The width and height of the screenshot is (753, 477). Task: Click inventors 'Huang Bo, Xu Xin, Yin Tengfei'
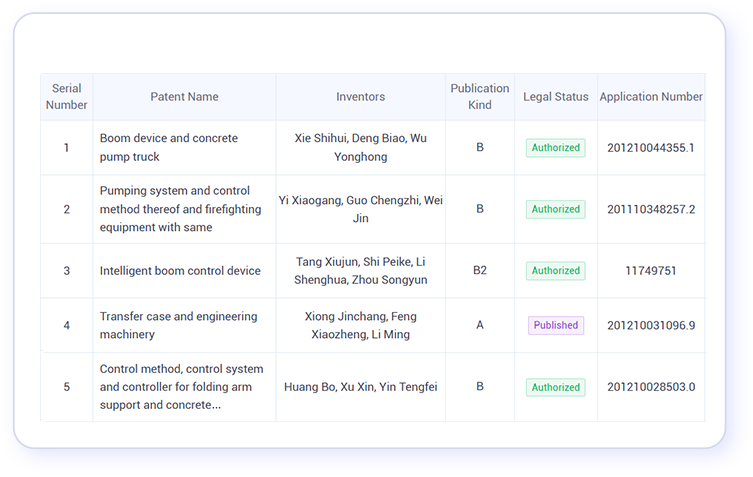pyautogui.click(x=361, y=387)
